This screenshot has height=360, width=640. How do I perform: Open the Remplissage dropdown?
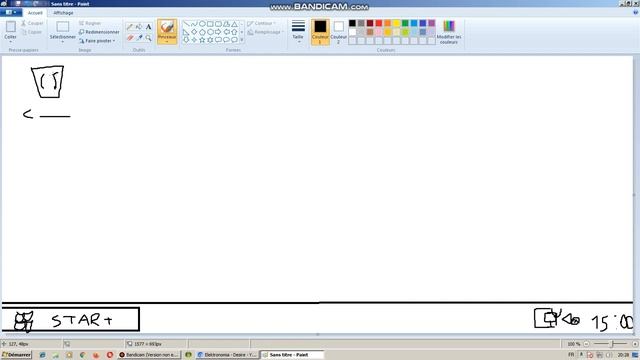(x=265, y=32)
